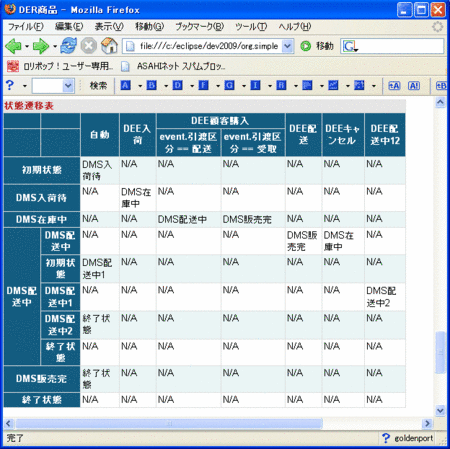Open the dropdown arrow next to the B icon
Screen dimensions: 450x449
(x=166, y=86)
